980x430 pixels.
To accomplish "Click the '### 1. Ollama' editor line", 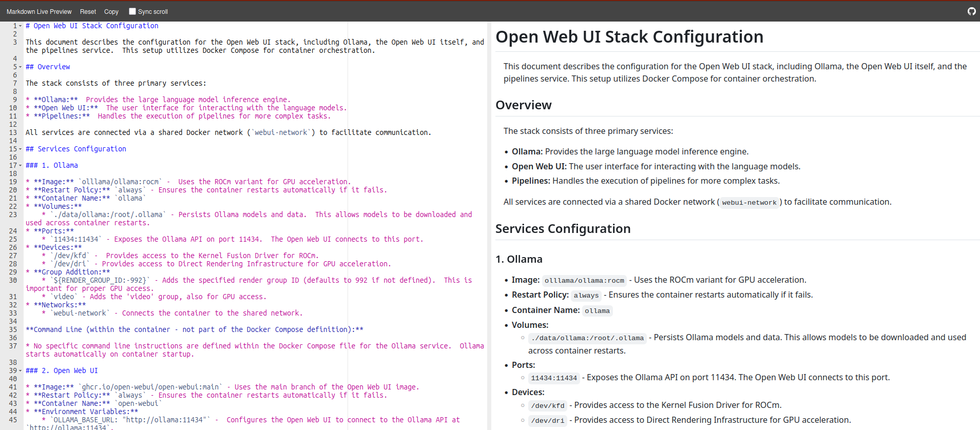I will (x=52, y=165).
